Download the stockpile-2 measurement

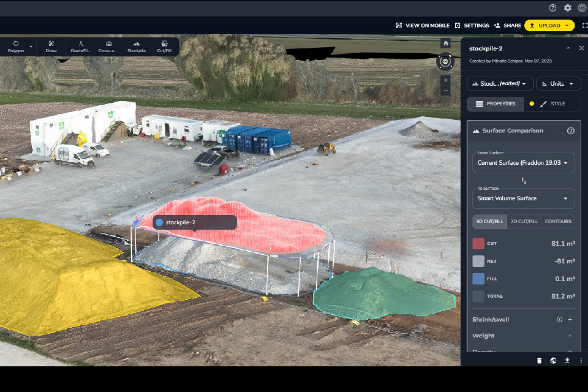(x=567, y=360)
